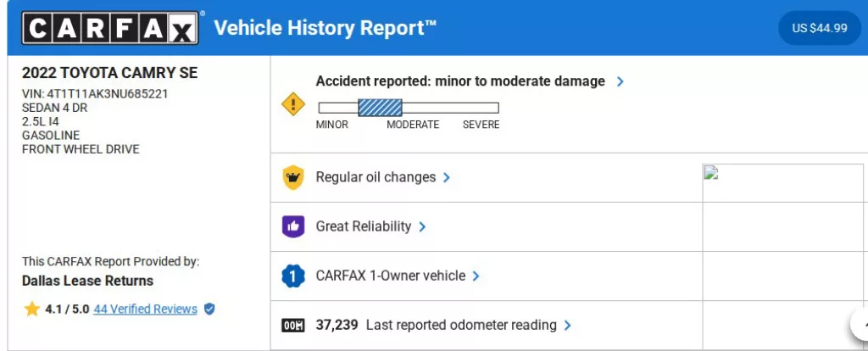Screen dimensions: 868x351
Task: Click the purple thumbs-up reliability icon
Action: point(292,226)
